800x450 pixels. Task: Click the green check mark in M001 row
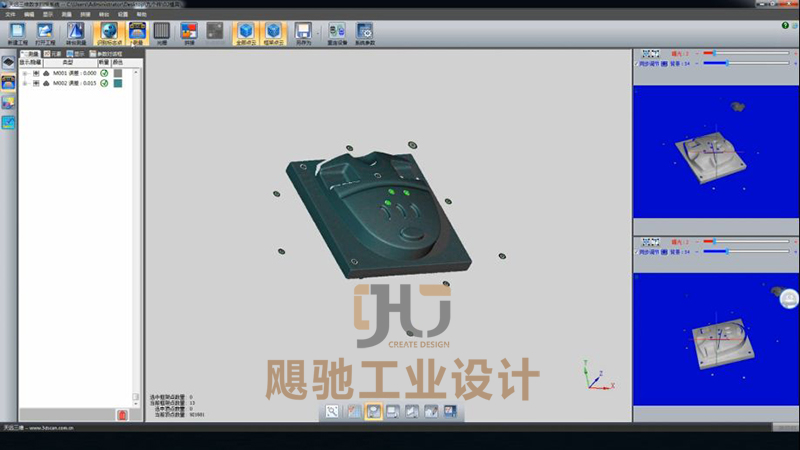104,73
